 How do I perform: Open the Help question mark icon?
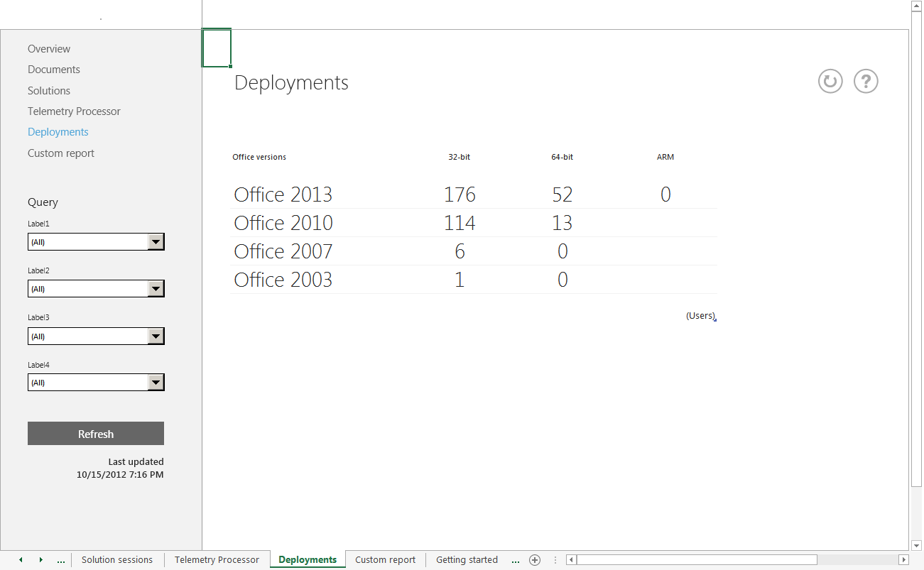(865, 81)
